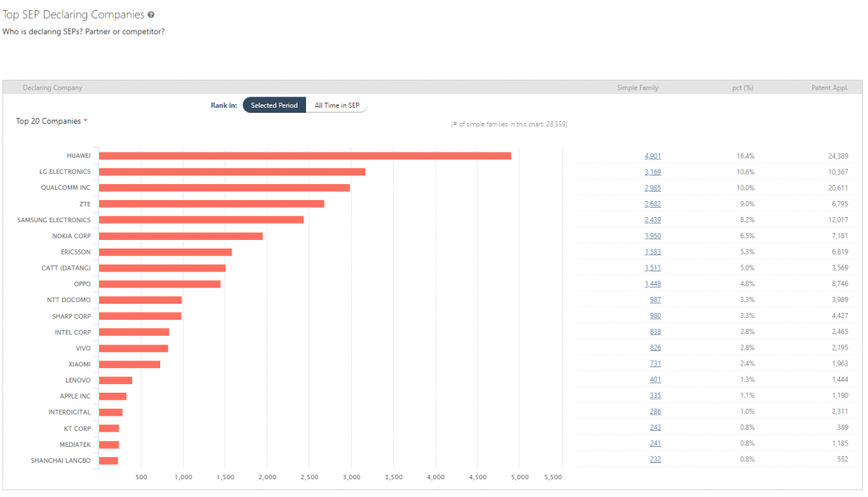The width and height of the screenshot is (868, 497).
Task: Open MediaTek's 241 simple families link
Action: pos(654,443)
